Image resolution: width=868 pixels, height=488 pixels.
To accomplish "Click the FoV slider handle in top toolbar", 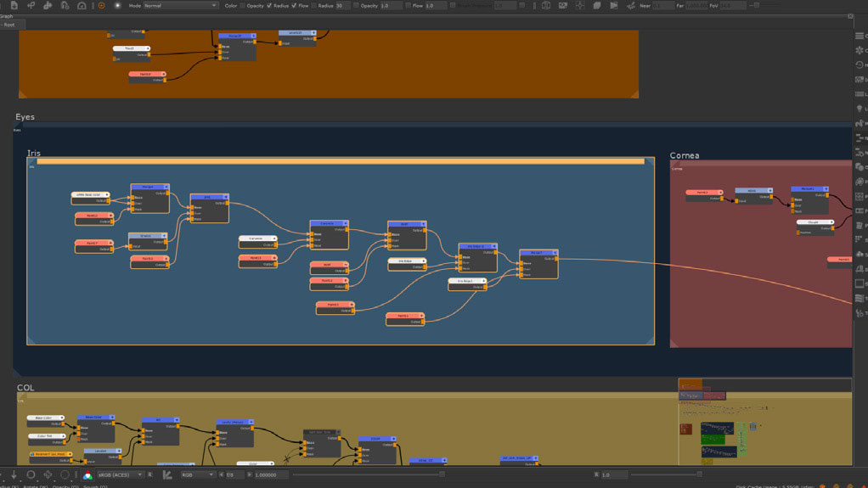I will [757, 6].
